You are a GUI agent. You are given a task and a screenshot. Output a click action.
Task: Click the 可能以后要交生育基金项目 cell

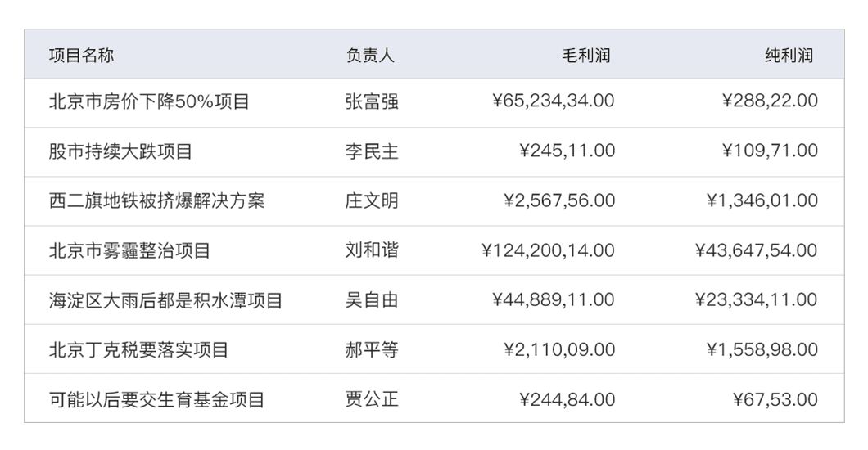tap(156, 400)
